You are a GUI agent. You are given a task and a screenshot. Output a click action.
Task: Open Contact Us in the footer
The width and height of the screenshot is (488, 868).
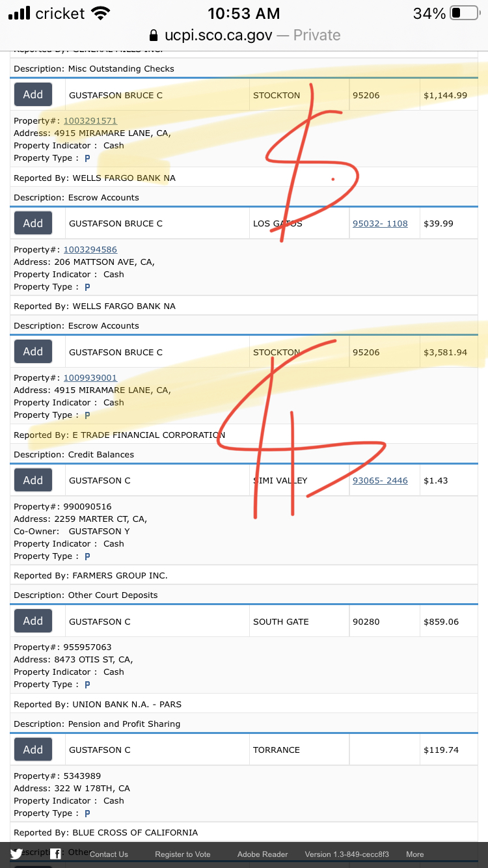109,854
